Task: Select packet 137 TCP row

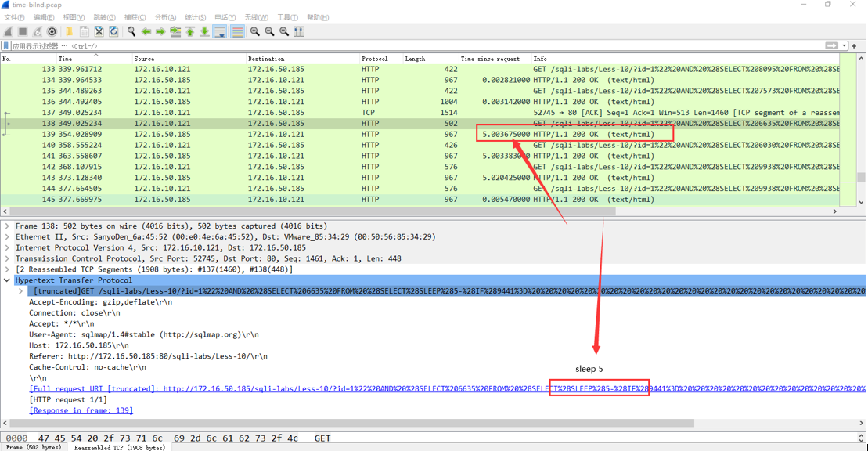Action: pos(421,113)
